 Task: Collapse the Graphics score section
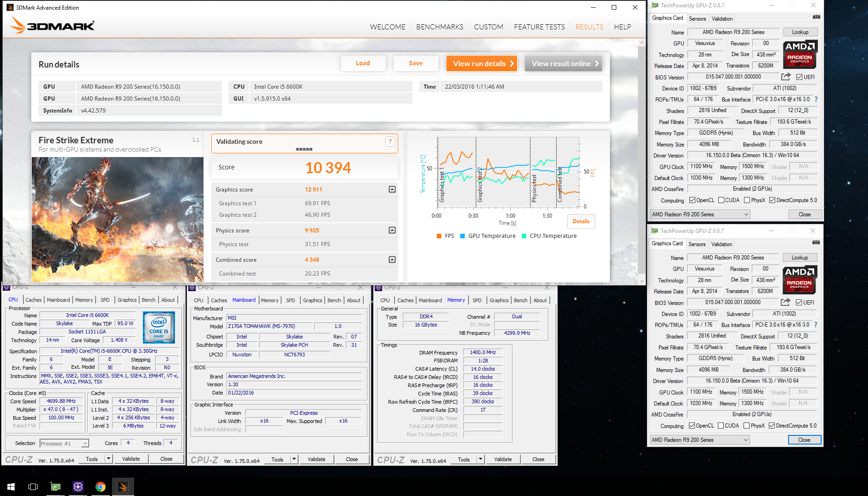pyautogui.click(x=392, y=189)
